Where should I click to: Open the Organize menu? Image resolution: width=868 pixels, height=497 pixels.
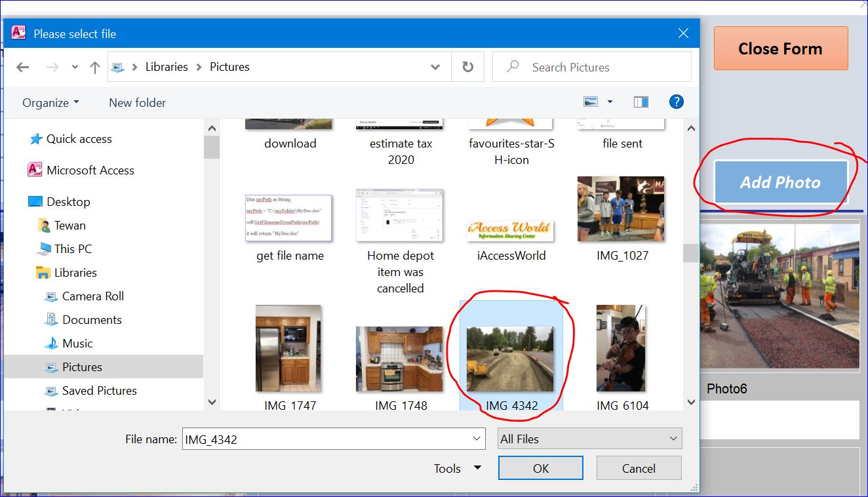point(50,103)
